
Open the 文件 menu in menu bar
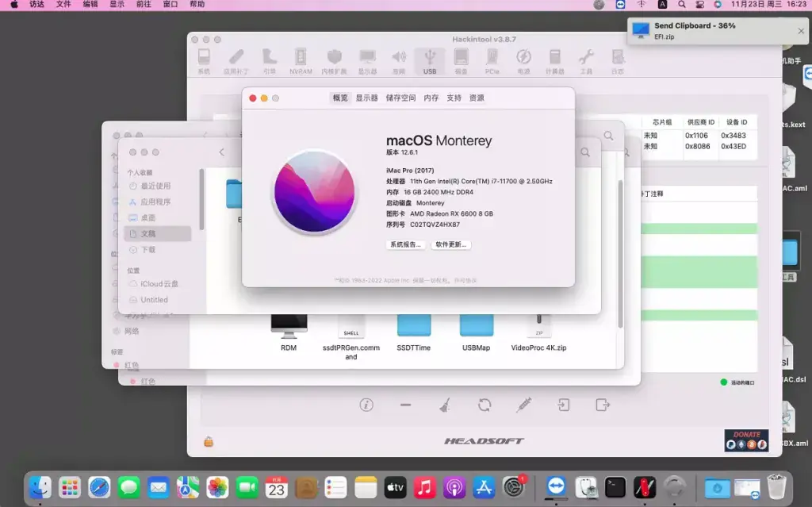coord(63,5)
